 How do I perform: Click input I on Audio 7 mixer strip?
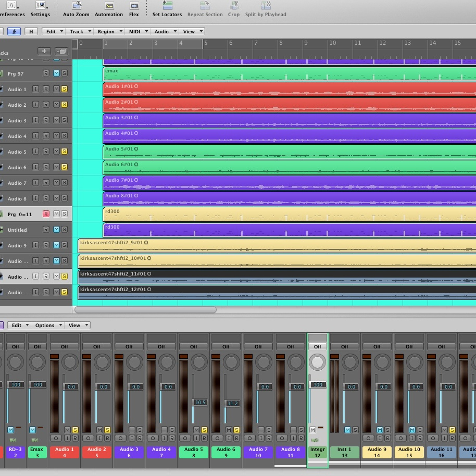261,438
